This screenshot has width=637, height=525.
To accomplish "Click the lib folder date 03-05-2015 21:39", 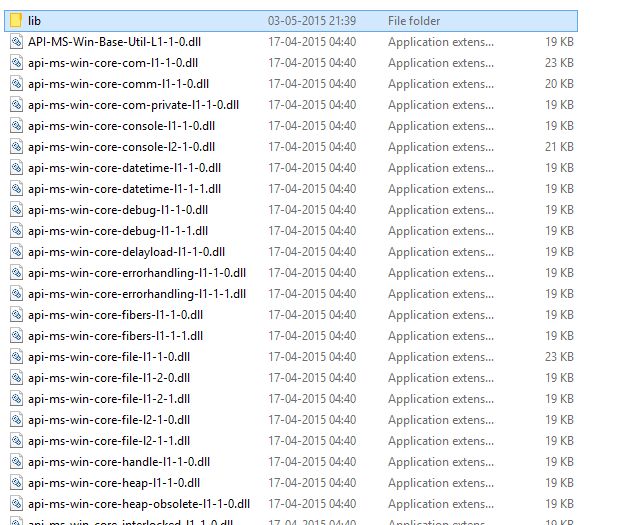I will (312, 21).
